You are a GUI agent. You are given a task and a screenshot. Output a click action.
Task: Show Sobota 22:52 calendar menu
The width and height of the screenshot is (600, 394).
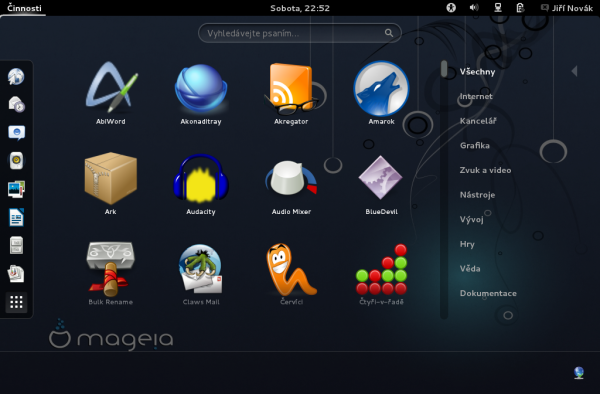coord(300,8)
